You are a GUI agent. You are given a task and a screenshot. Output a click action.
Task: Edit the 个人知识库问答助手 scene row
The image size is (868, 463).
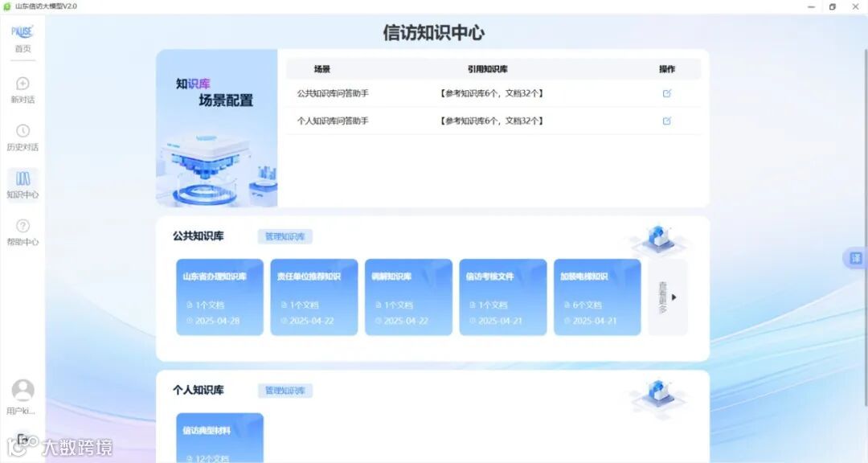click(666, 121)
